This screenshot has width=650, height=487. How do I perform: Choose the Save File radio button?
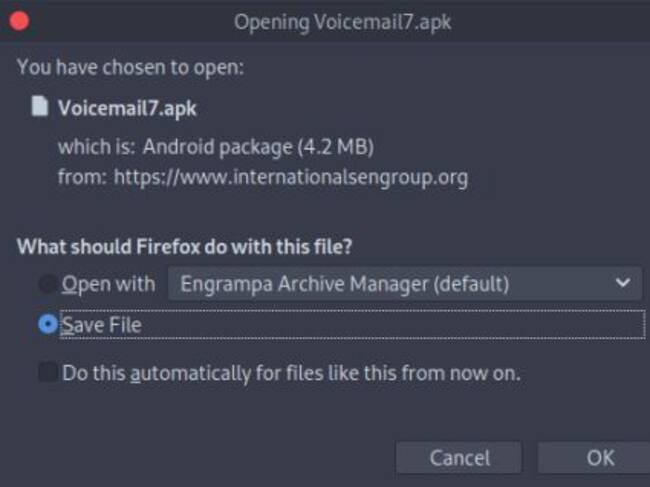coord(47,325)
